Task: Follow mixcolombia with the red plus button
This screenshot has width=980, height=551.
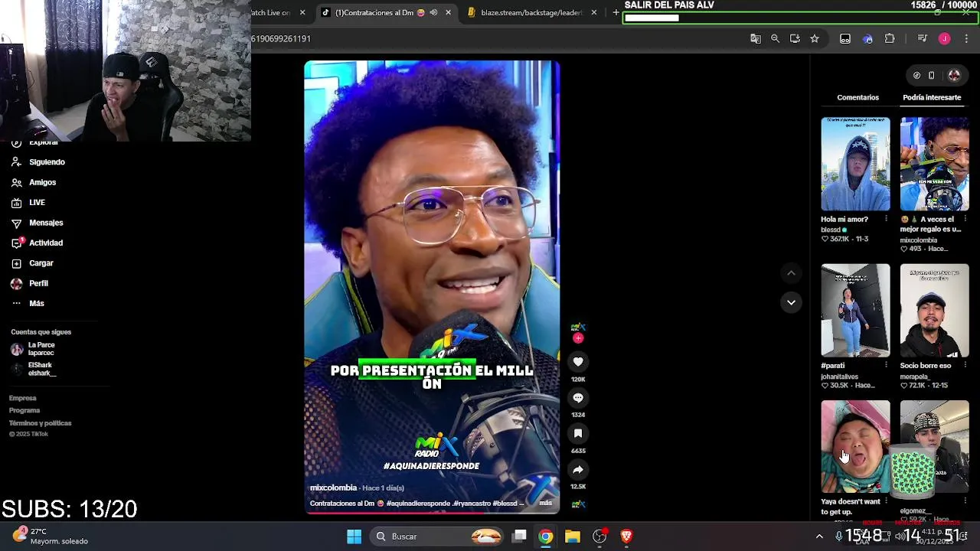Action: tap(578, 338)
